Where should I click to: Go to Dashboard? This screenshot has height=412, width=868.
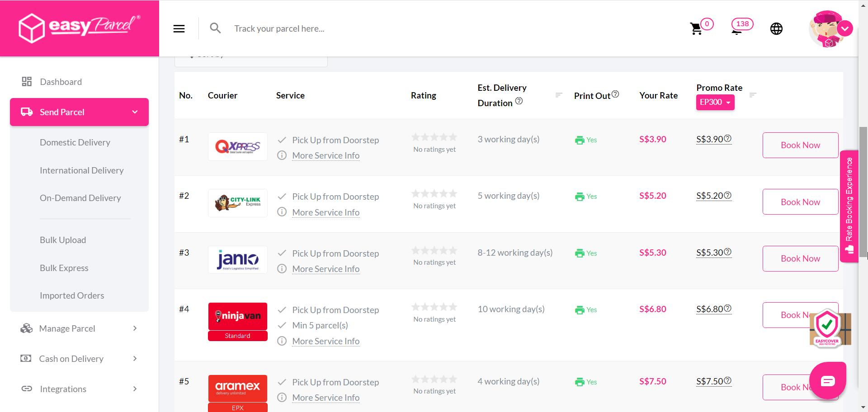(61, 82)
